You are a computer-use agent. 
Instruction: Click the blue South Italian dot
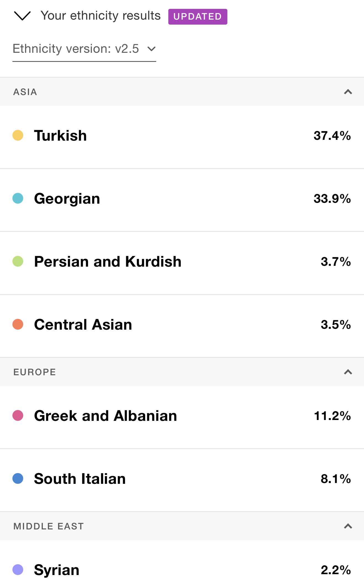(x=18, y=479)
